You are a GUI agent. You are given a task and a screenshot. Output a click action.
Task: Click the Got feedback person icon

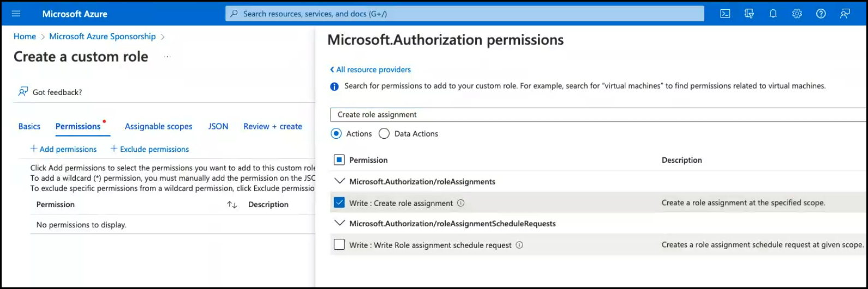[23, 92]
